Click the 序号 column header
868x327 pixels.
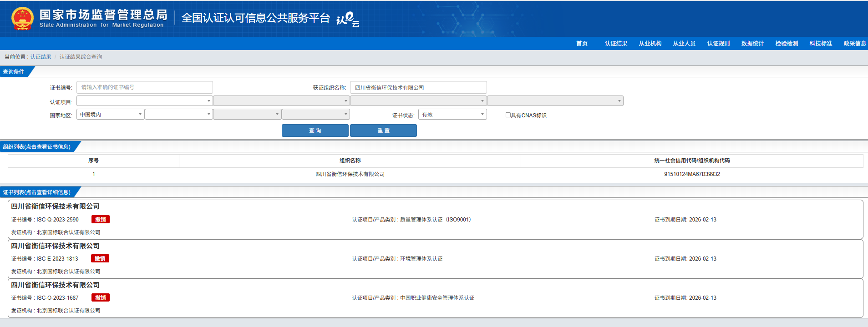click(93, 161)
